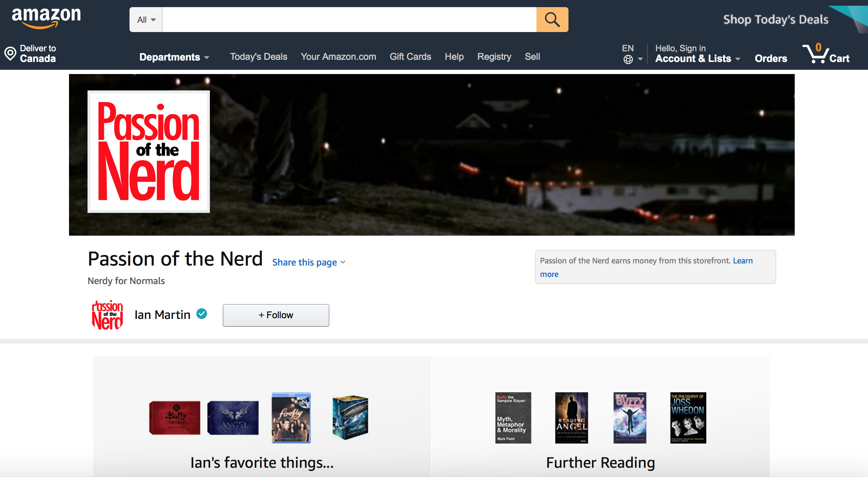The image size is (868, 477).
Task: Click the Deliver to Canada location pin
Action: click(x=10, y=54)
